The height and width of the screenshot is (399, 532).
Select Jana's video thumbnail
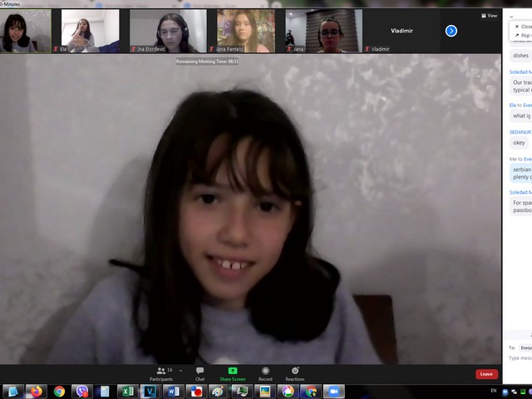[x=324, y=31]
